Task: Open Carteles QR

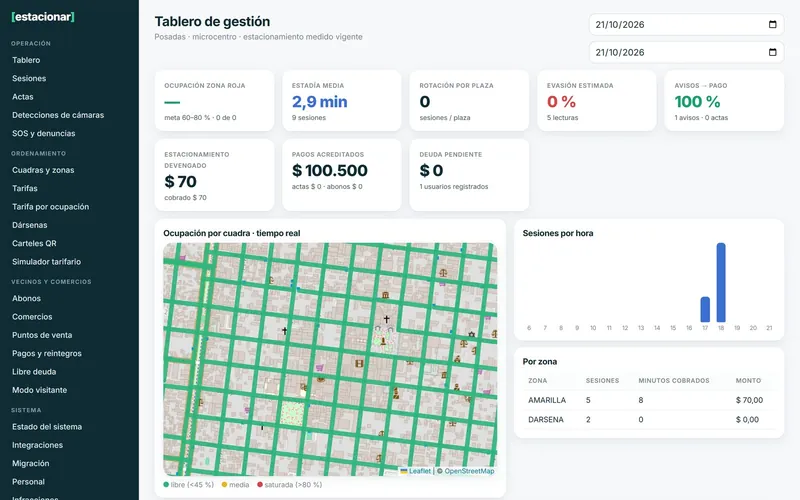Action: (34, 243)
